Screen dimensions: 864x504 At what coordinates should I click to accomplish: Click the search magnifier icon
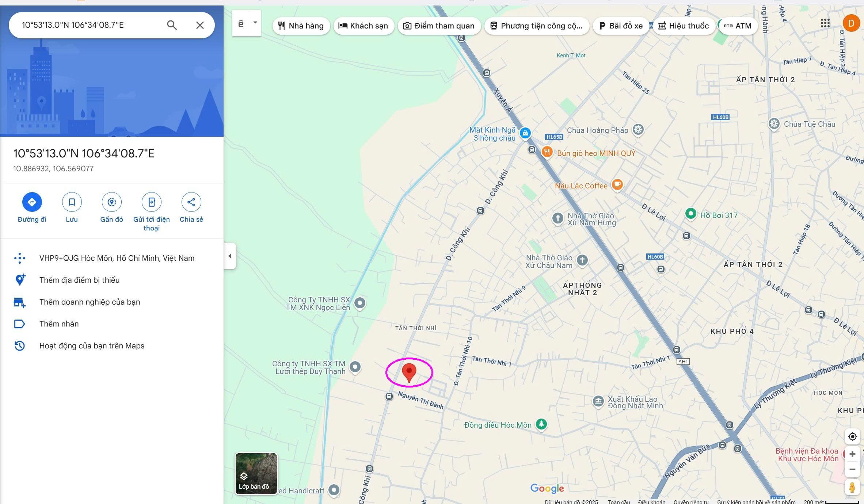(172, 25)
